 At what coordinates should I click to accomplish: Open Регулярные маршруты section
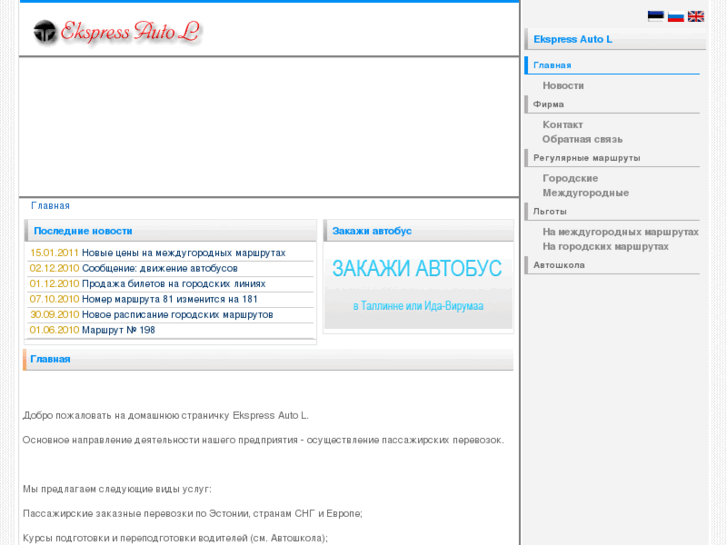(587, 158)
